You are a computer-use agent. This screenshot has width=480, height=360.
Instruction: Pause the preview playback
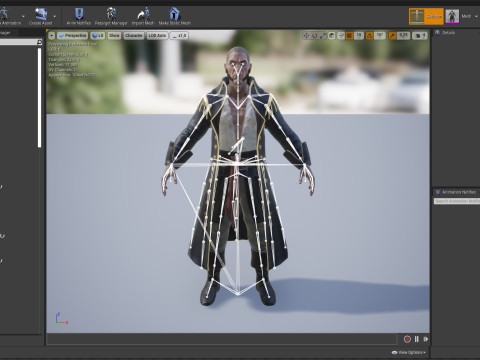tap(417, 339)
